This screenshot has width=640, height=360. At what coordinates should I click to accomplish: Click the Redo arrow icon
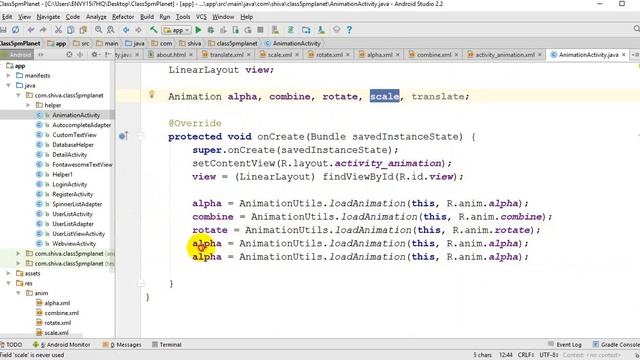tap(43, 30)
